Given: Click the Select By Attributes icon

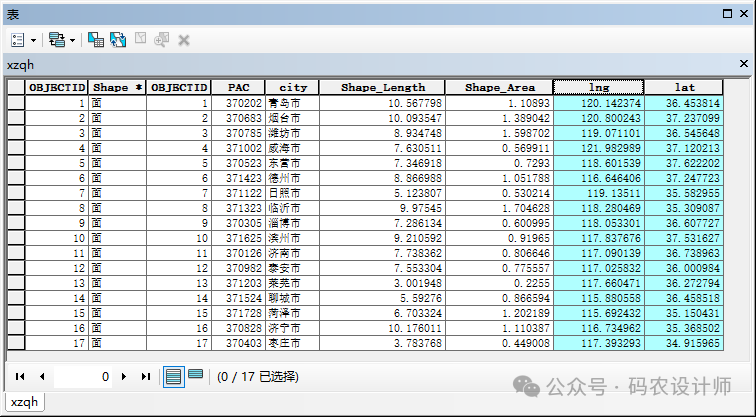Looking at the screenshot, I should 96,39.
